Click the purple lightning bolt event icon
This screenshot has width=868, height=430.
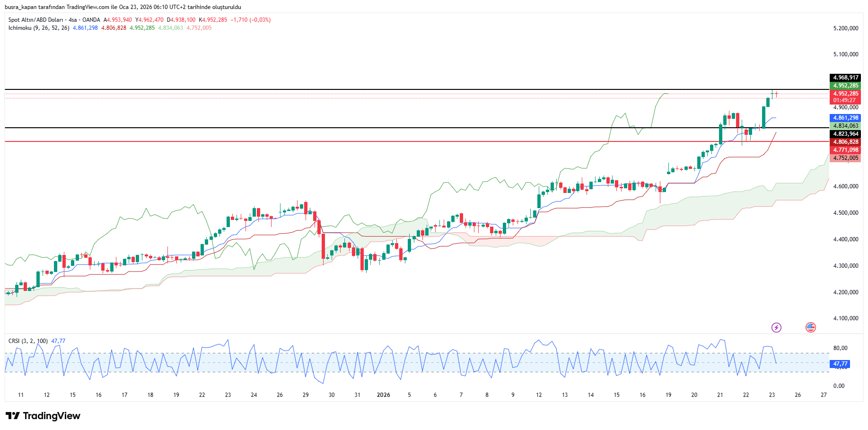click(x=776, y=327)
